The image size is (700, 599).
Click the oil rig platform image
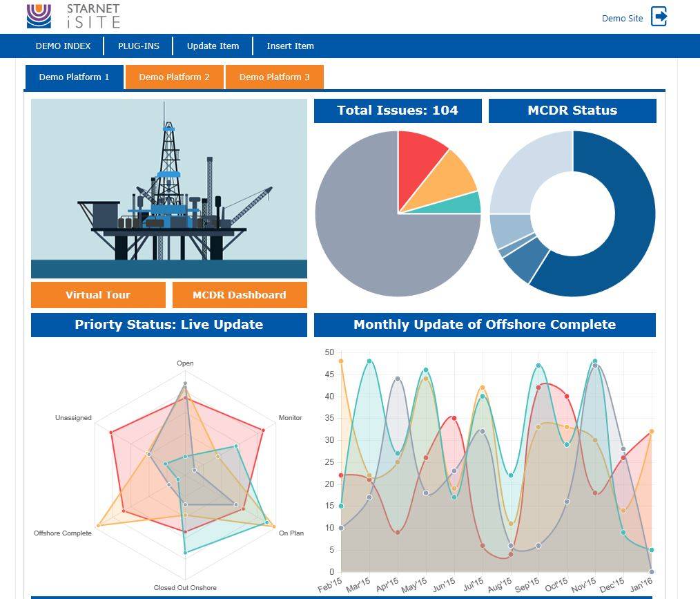(168, 189)
